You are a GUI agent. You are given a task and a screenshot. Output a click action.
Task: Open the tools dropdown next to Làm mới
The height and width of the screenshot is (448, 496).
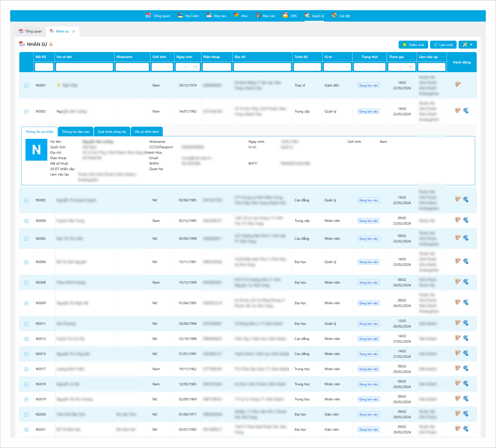(x=468, y=45)
